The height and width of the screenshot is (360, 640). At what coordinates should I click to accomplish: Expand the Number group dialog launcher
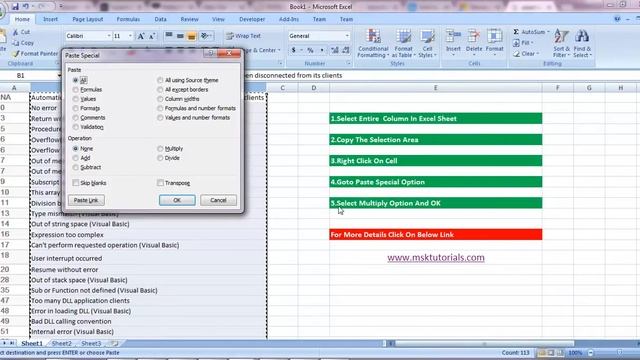[x=349, y=64]
